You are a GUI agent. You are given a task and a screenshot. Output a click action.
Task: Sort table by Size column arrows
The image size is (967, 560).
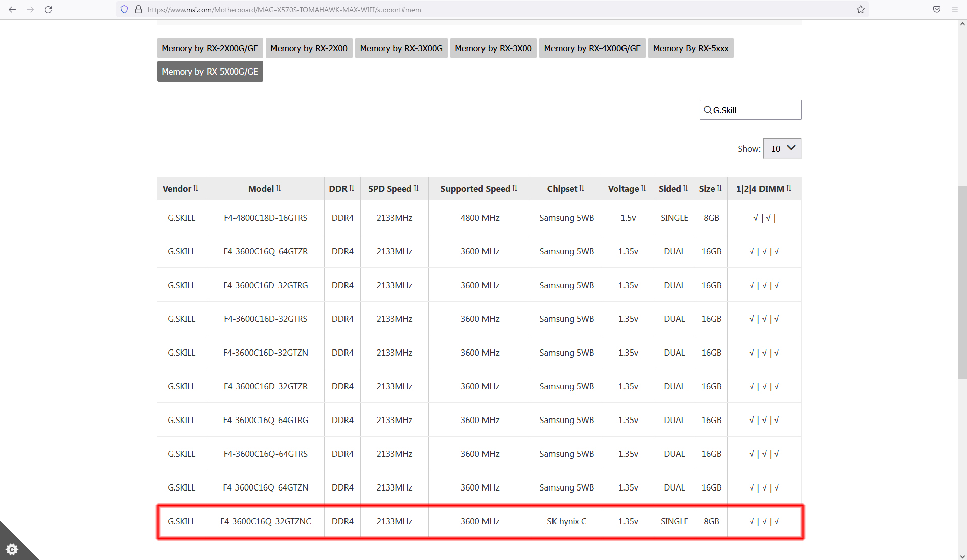point(719,188)
